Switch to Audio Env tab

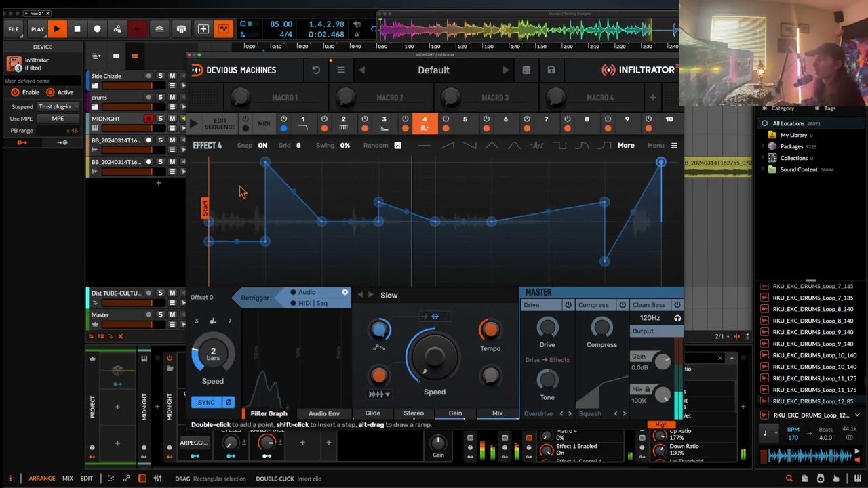tap(324, 413)
